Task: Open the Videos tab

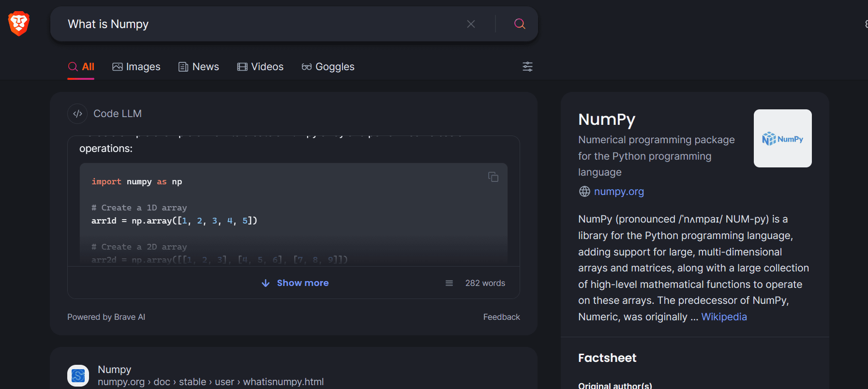Action: coord(260,67)
